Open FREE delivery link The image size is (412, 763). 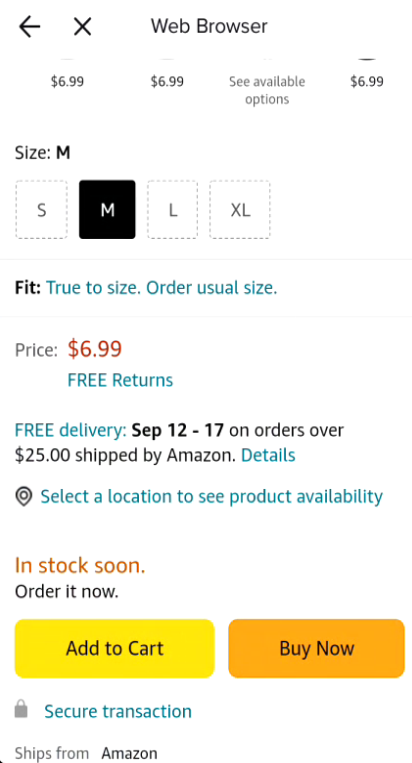(x=71, y=430)
